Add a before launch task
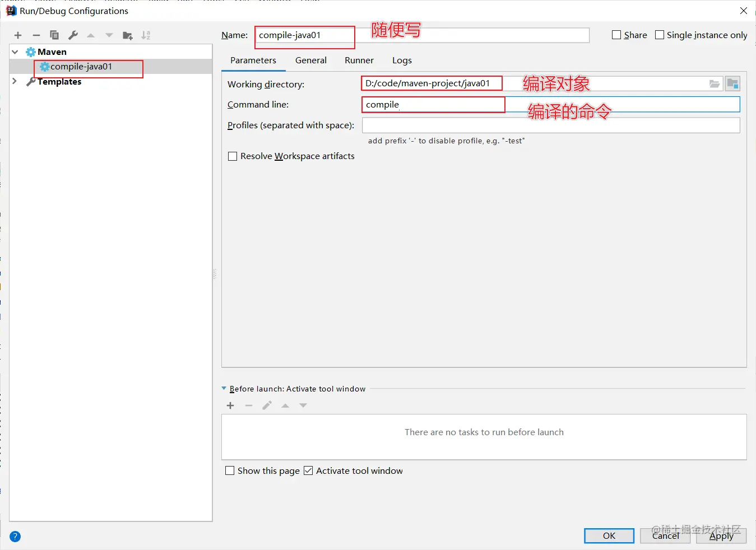The height and width of the screenshot is (550, 756). [230, 405]
